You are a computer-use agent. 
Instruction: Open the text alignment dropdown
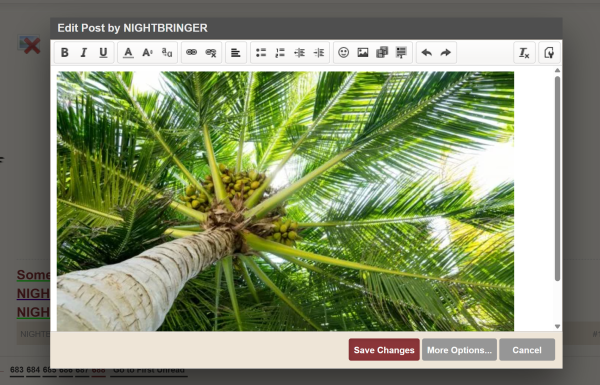coord(236,52)
